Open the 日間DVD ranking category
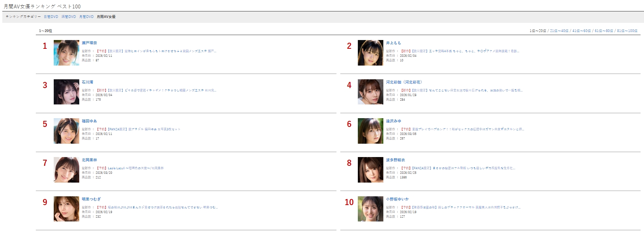 [x=51, y=17]
